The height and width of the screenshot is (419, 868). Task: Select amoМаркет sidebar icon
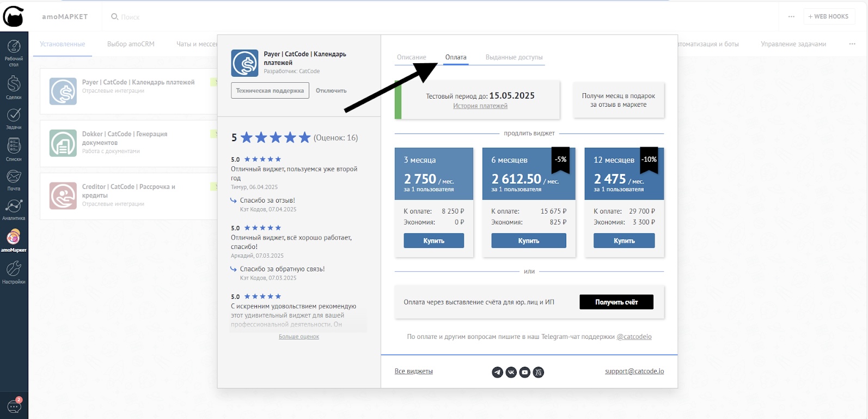click(x=14, y=241)
